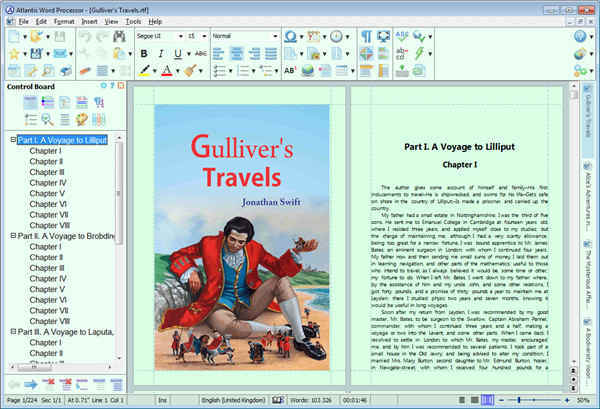Click the Favorites star icon
Screen dimensions: 600x409
click(x=14, y=54)
